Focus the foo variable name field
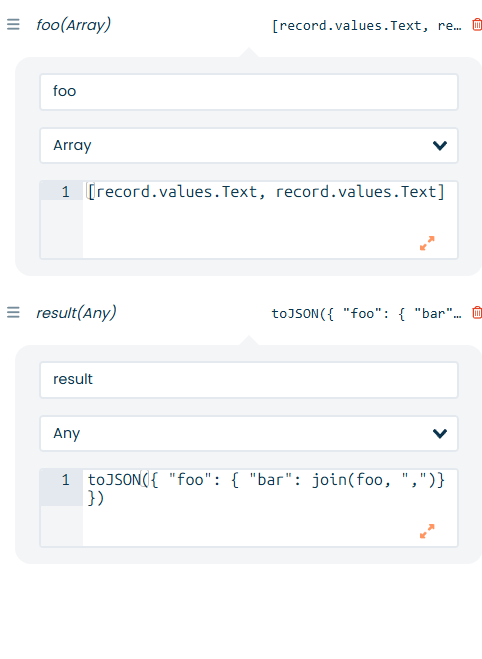Screen dimensions: 482x659 point(249,92)
